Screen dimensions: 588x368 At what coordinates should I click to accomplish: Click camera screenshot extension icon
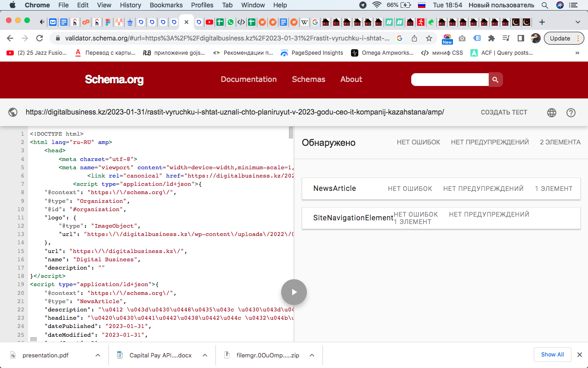(462, 38)
